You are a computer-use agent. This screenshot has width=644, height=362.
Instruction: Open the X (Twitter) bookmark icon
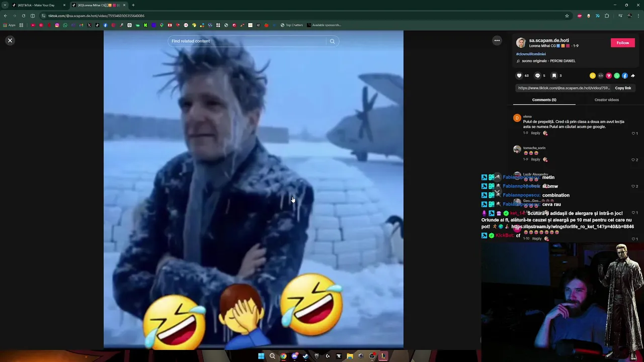pyautogui.click(x=89, y=25)
